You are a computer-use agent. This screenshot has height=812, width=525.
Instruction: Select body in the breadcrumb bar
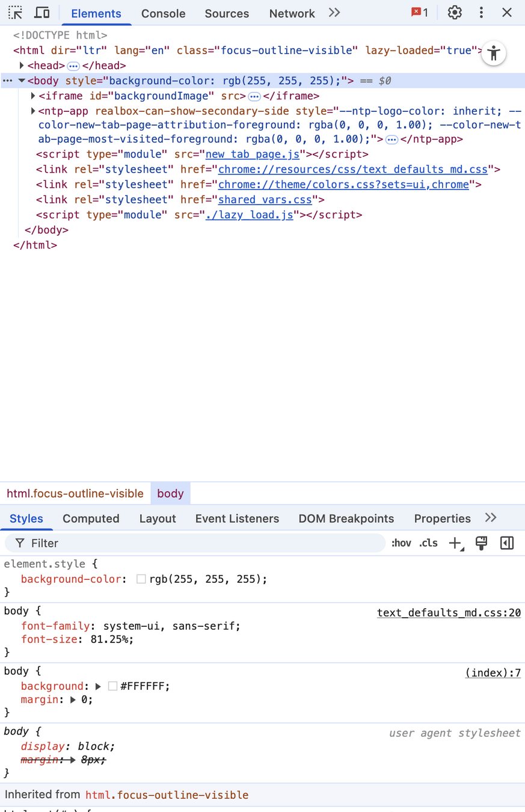170,493
